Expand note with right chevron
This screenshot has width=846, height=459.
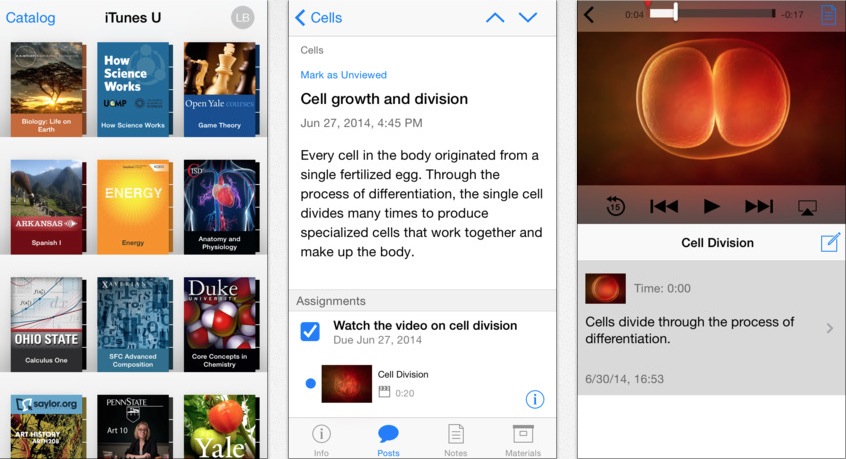click(x=829, y=328)
